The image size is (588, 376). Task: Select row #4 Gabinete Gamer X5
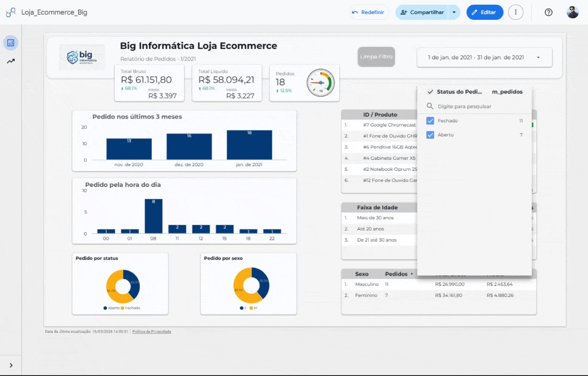(x=379, y=158)
